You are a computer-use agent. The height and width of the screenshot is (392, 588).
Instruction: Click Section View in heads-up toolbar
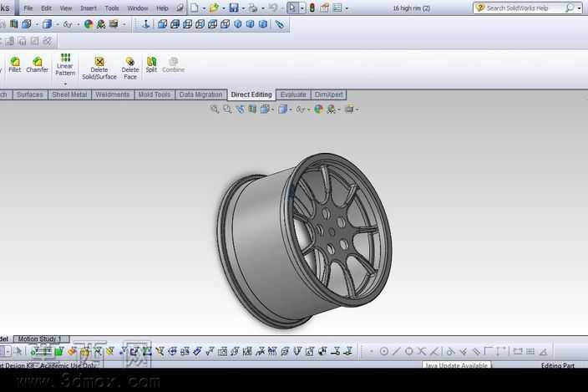coord(253,109)
